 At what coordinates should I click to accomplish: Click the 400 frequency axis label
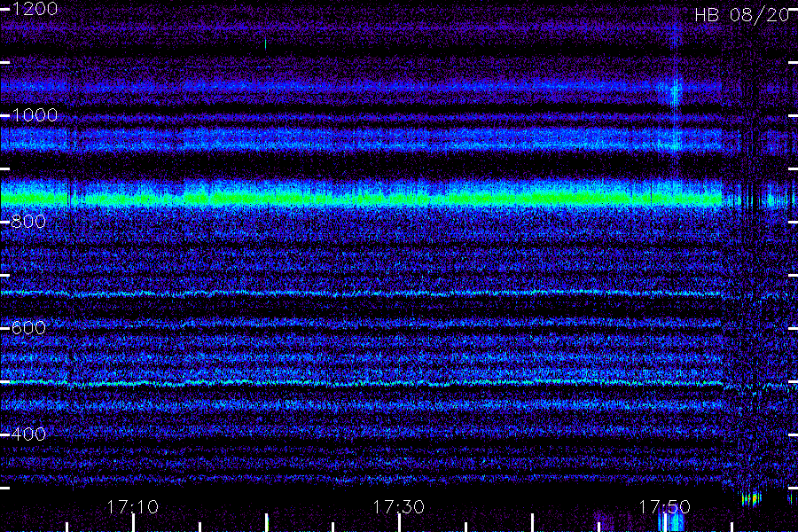[x=28, y=434]
